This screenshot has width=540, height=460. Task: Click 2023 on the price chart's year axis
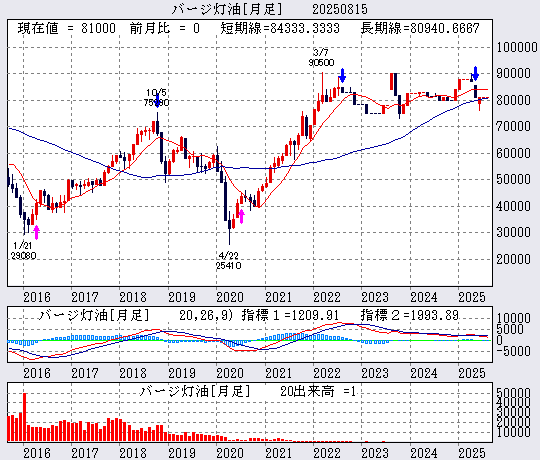coord(375,297)
